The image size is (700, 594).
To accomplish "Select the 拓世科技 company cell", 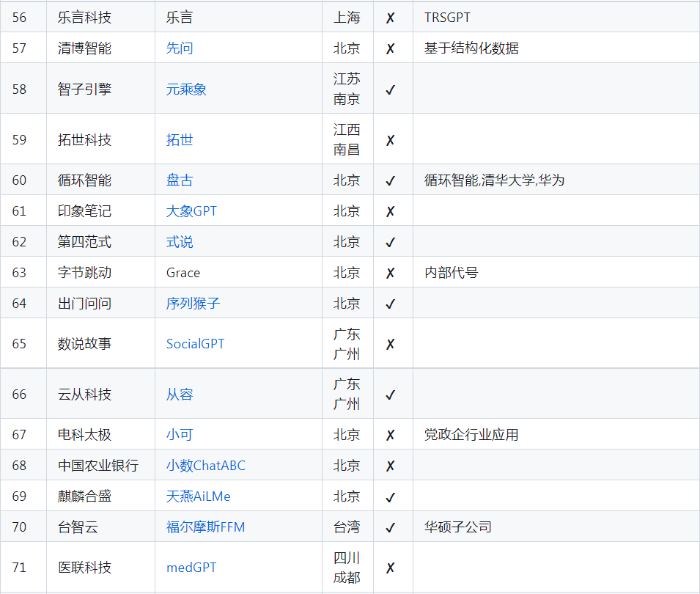I will tap(100, 139).
